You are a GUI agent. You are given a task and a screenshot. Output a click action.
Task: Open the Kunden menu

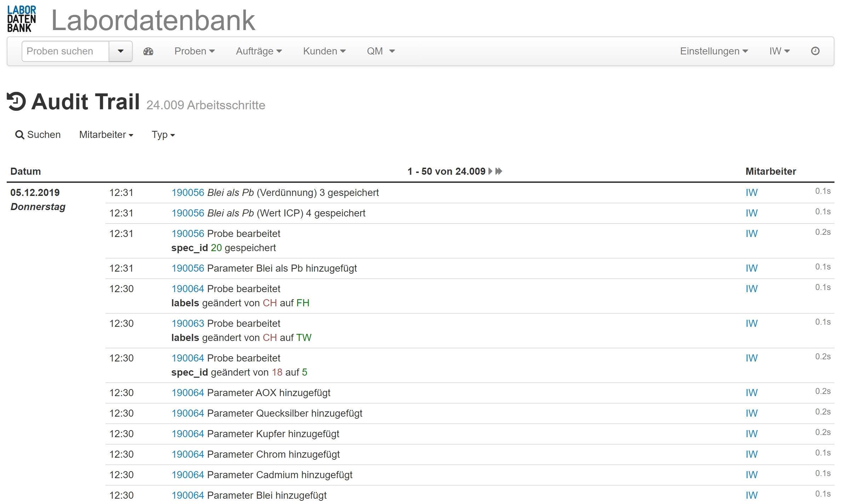(x=324, y=51)
